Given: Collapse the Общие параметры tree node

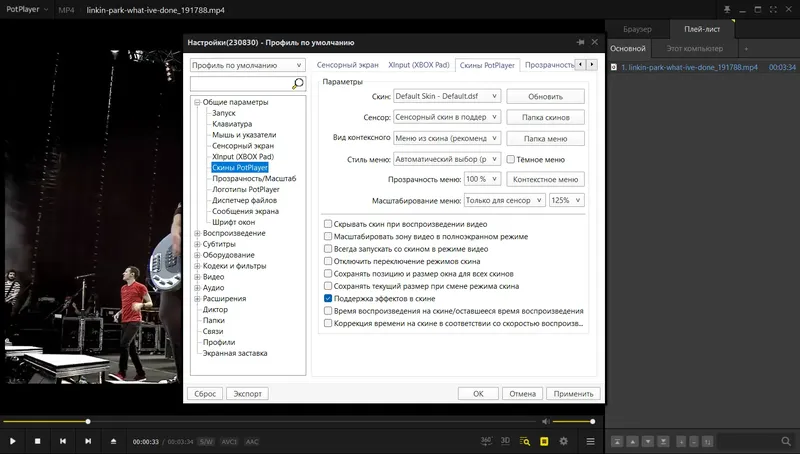Looking at the screenshot, I should pos(197,102).
